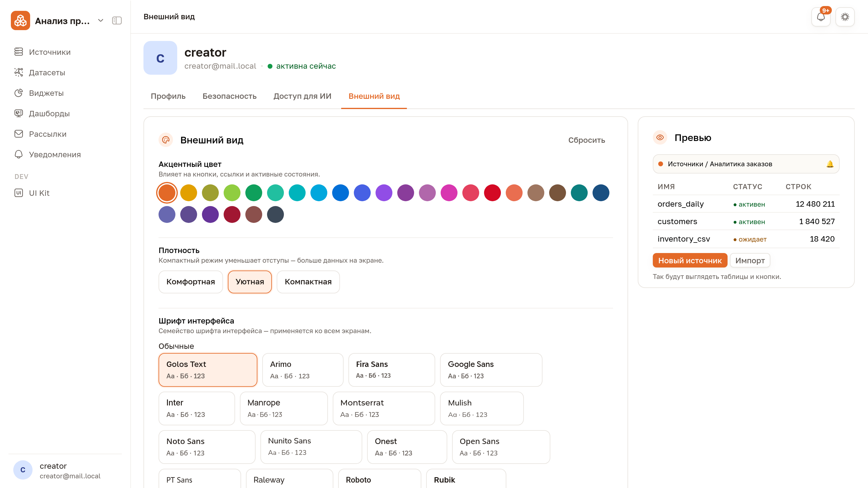Viewport: 868px width, 488px height.
Task: Click the СТАТУС column header
Action: [747, 186]
